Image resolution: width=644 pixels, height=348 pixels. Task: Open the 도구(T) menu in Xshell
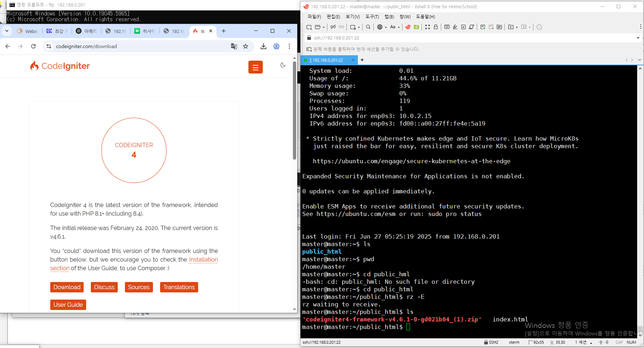coord(372,17)
